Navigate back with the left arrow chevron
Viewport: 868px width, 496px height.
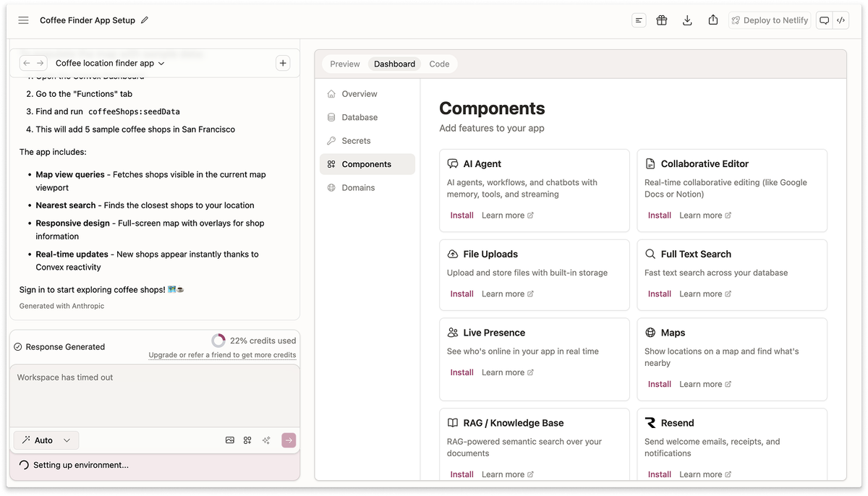point(27,63)
